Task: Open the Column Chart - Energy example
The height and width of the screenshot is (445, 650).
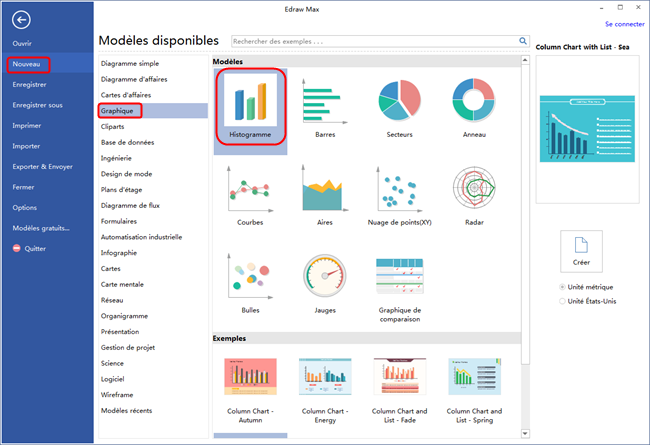Action: click(x=325, y=391)
